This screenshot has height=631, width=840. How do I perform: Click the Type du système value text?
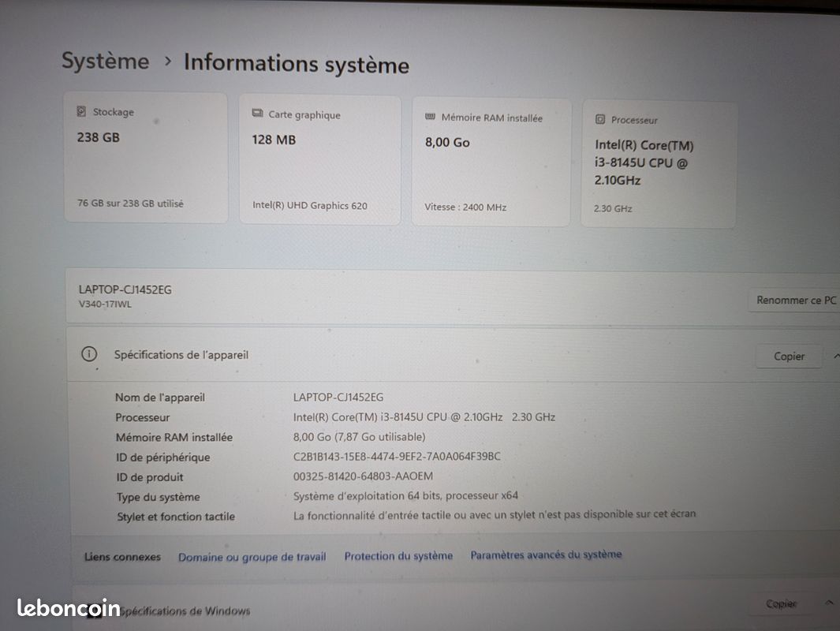click(x=405, y=495)
